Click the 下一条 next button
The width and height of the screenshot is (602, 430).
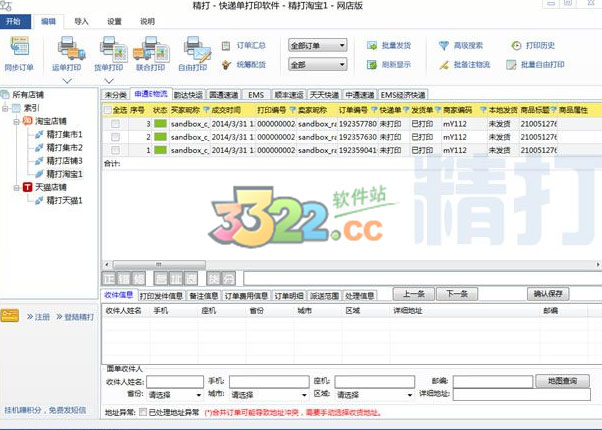(457, 294)
